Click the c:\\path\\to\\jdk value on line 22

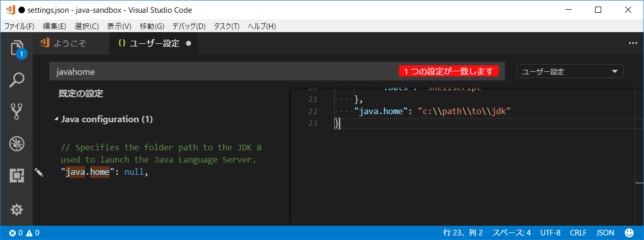(x=464, y=111)
